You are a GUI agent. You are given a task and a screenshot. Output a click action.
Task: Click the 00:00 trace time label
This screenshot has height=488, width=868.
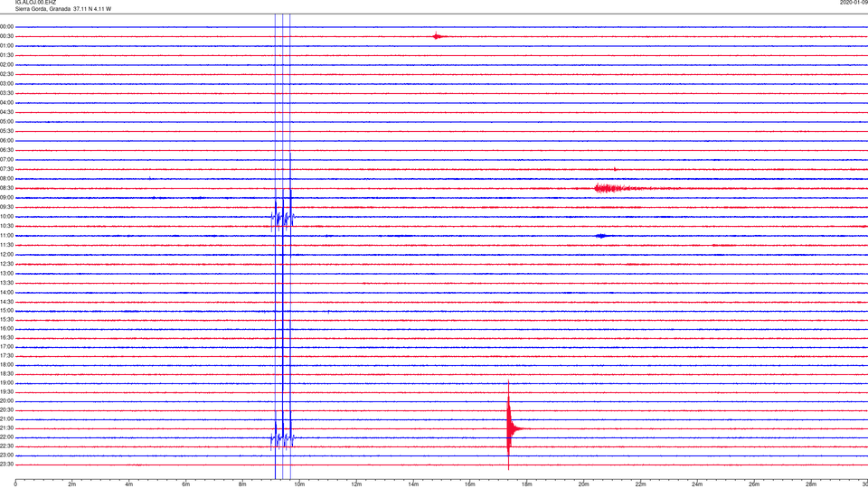pyautogui.click(x=6, y=26)
